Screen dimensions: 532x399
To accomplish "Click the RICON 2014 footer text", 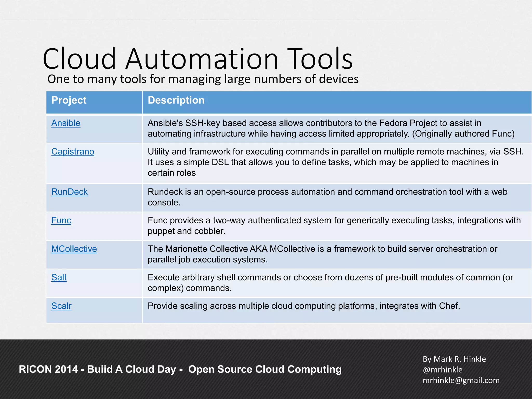I will click(x=180, y=369).
